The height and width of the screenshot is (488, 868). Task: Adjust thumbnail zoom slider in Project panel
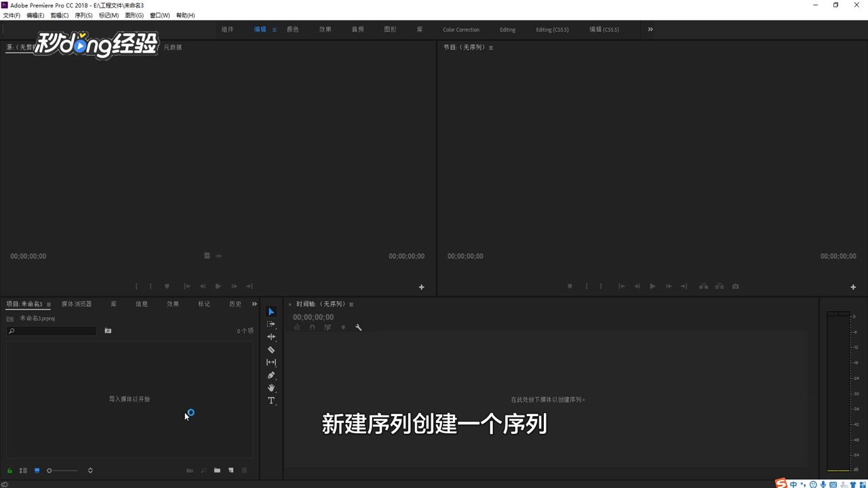point(62,470)
